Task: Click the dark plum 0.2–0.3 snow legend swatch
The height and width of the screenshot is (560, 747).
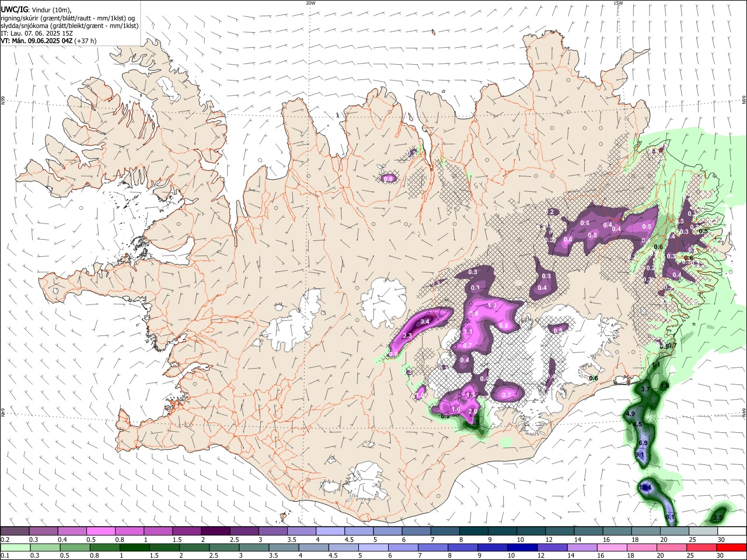Action: click(x=15, y=531)
